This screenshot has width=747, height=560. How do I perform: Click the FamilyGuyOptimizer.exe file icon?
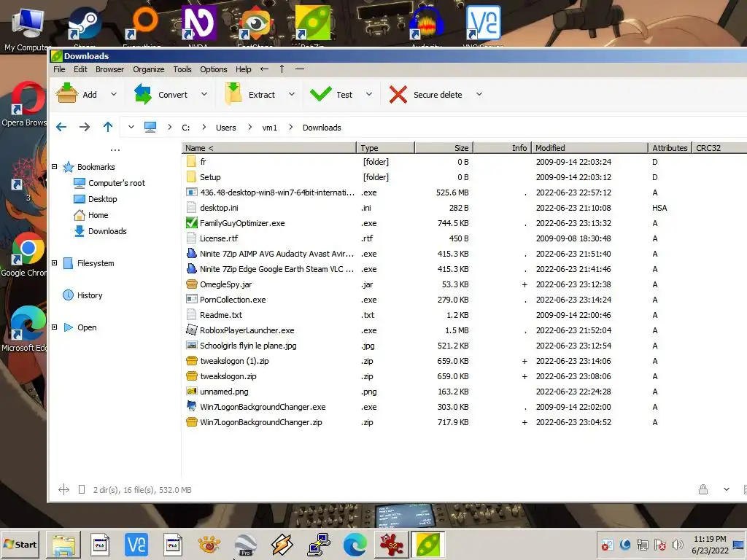point(192,223)
